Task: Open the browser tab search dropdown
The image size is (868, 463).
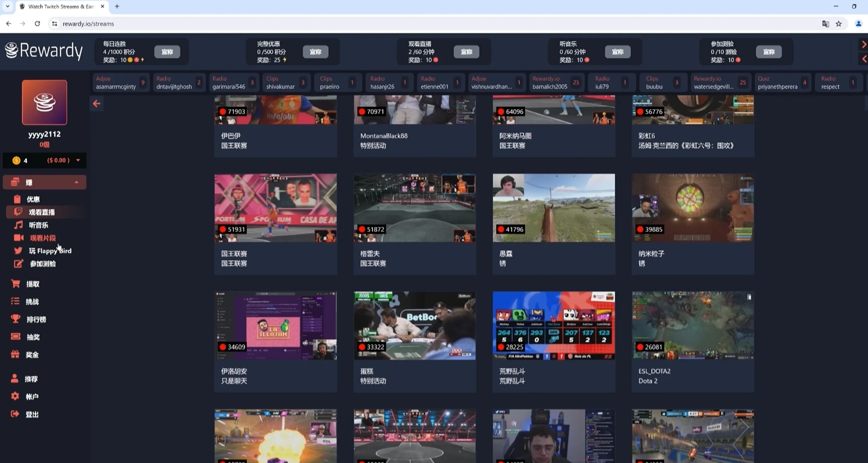Action: click(7, 6)
